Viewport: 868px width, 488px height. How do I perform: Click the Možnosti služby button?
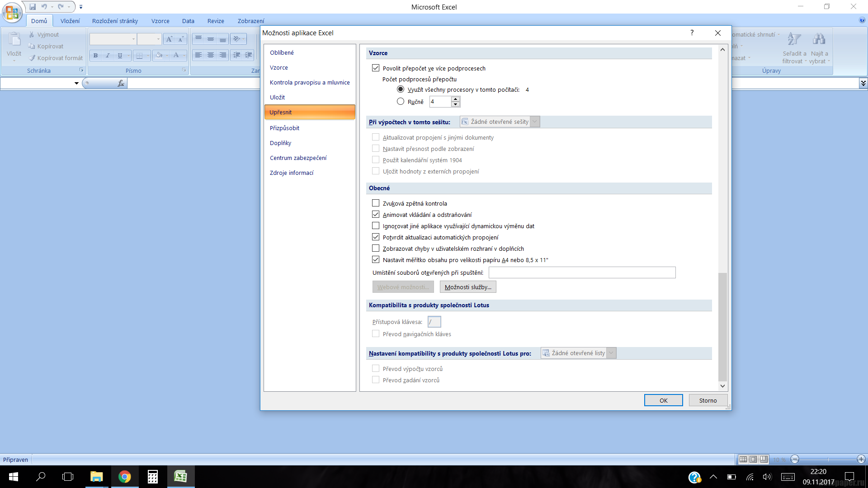468,287
